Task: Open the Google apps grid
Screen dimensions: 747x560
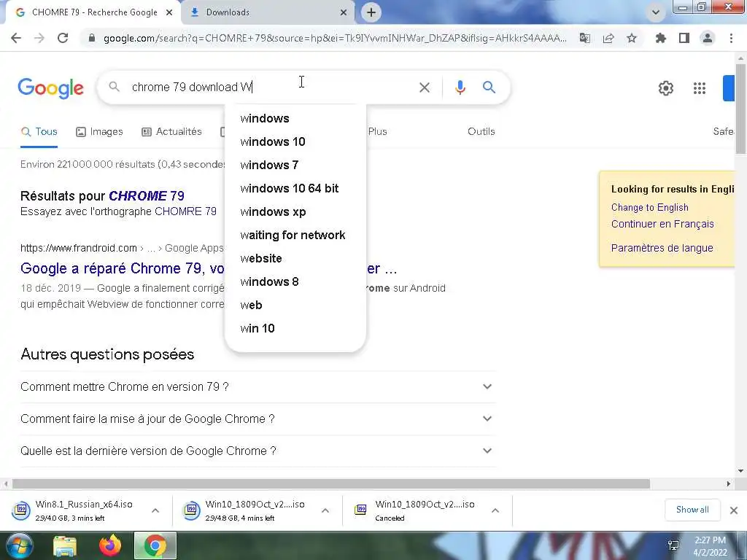Action: (x=700, y=88)
